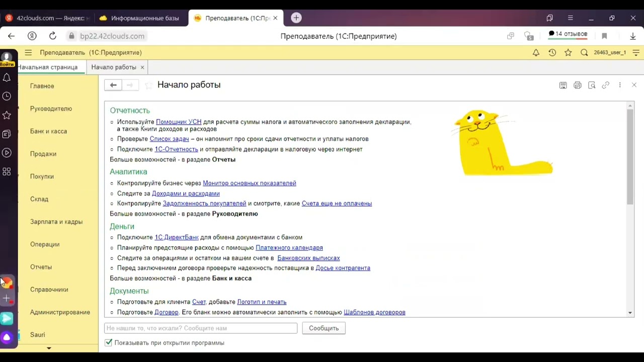The image size is (644, 362).
Task: Open the Операции section
Action: point(45,244)
